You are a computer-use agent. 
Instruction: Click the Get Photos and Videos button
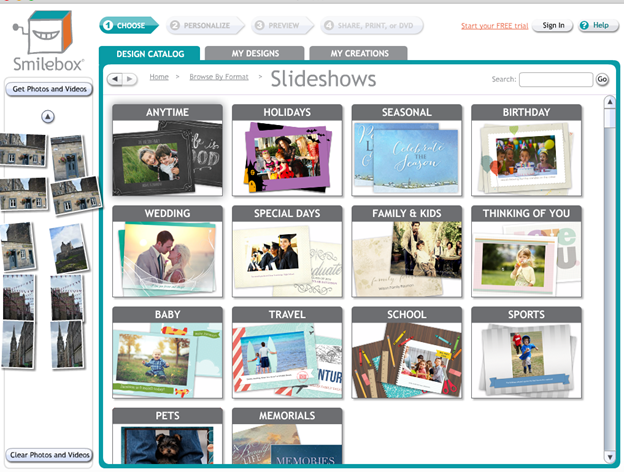pos(49,90)
